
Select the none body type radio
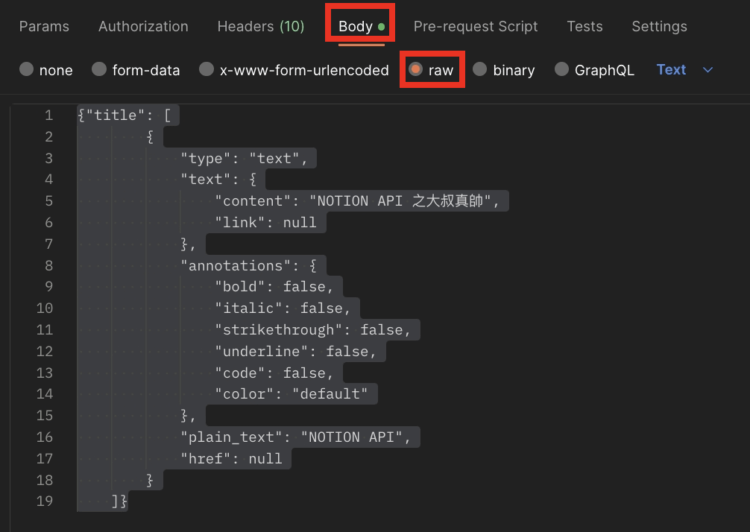27,70
